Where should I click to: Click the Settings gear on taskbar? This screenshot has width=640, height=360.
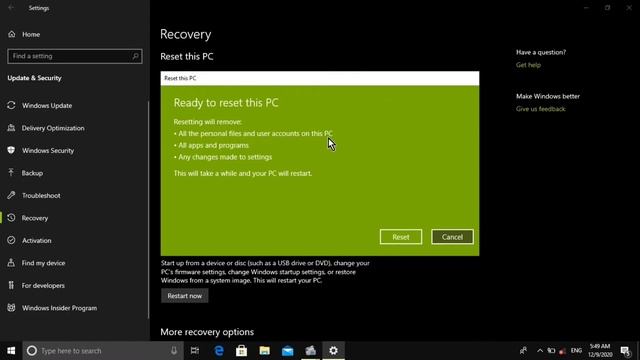click(x=333, y=351)
